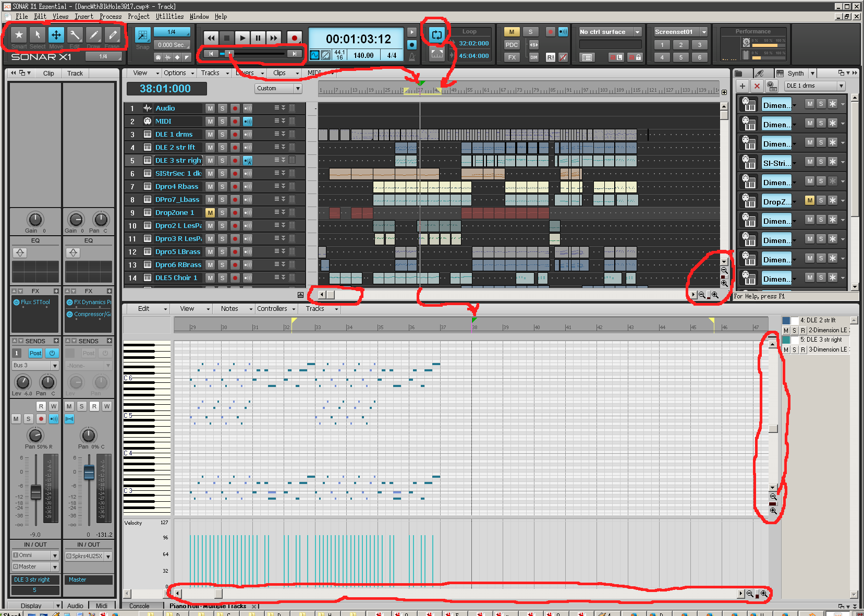Viewport: 864px width, 616px height.
Task: Toggle the Snap to grid button
Action: pos(142,35)
